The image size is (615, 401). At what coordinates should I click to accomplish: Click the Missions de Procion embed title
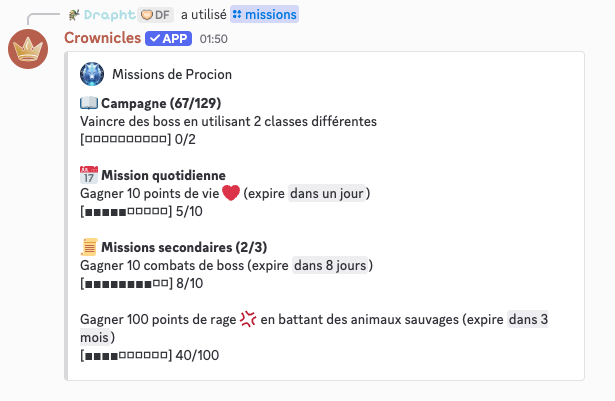tap(172, 74)
